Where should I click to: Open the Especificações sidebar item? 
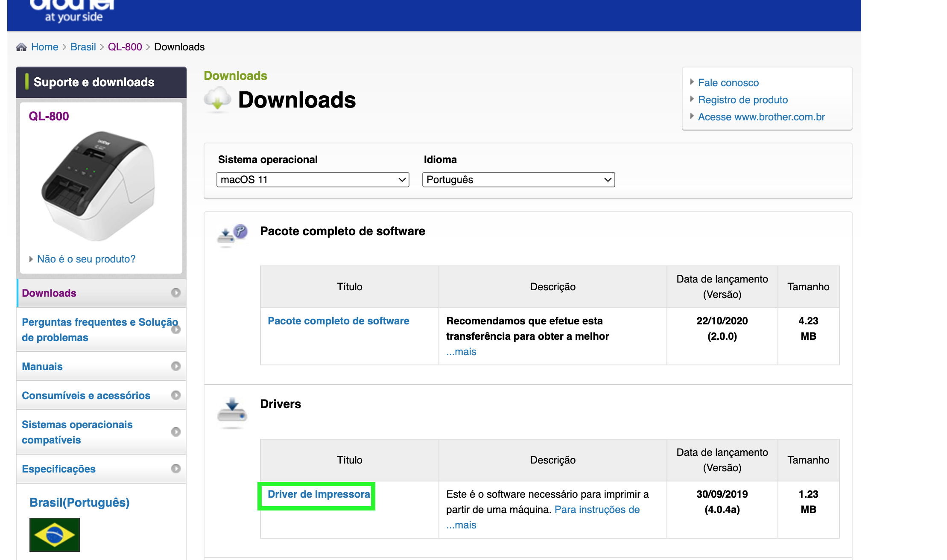(101, 469)
